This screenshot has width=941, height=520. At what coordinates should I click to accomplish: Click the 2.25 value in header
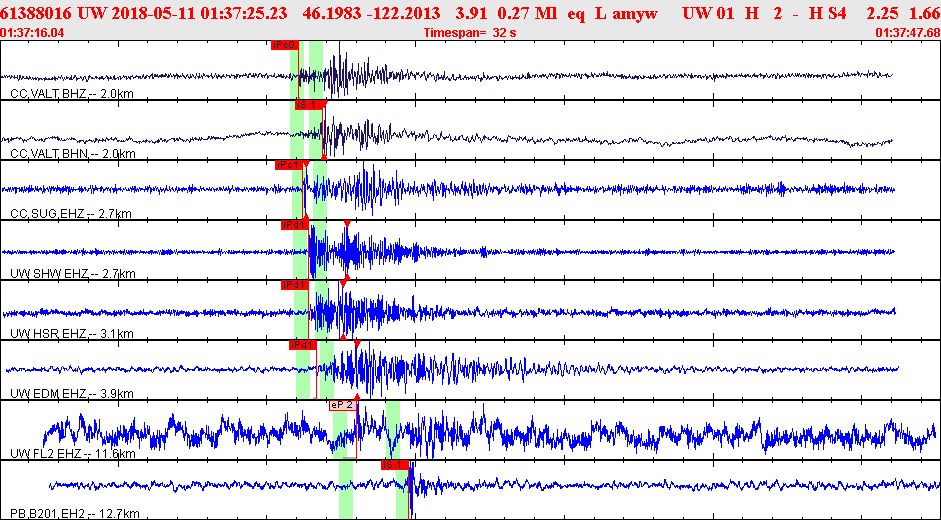tap(882, 13)
